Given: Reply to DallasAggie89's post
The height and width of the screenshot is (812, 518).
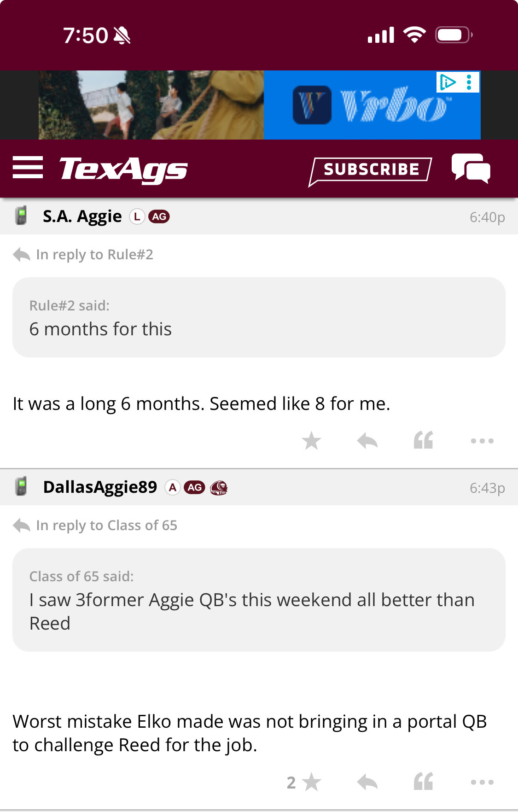Looking at the screenshot, I should (367, 782).
